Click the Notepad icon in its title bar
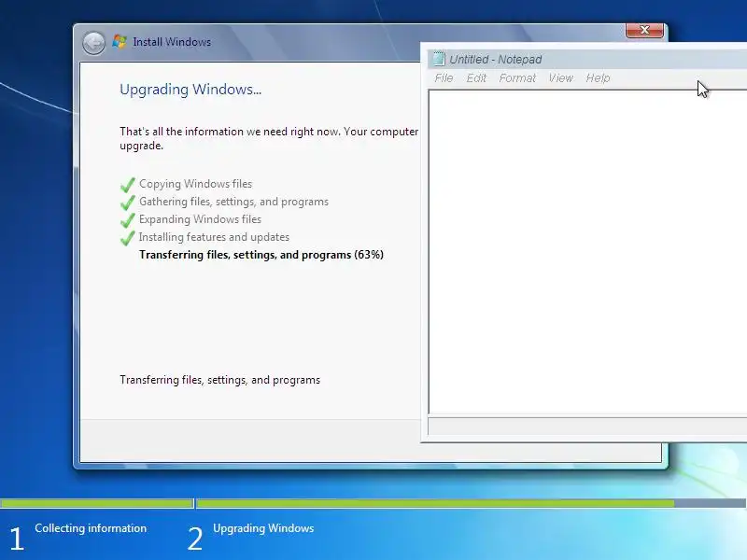The height and width of the screenshot is (560, 747). click(x=438, y=59)
